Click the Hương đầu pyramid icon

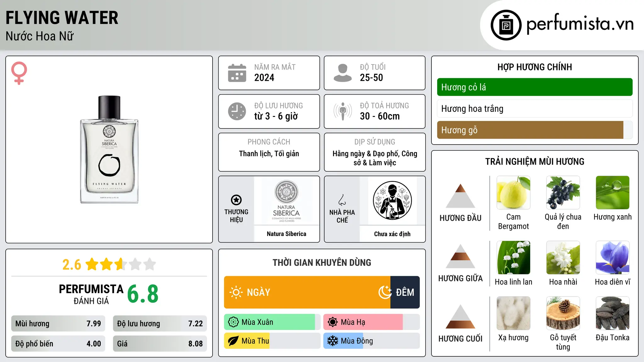(x=461, y=196)
